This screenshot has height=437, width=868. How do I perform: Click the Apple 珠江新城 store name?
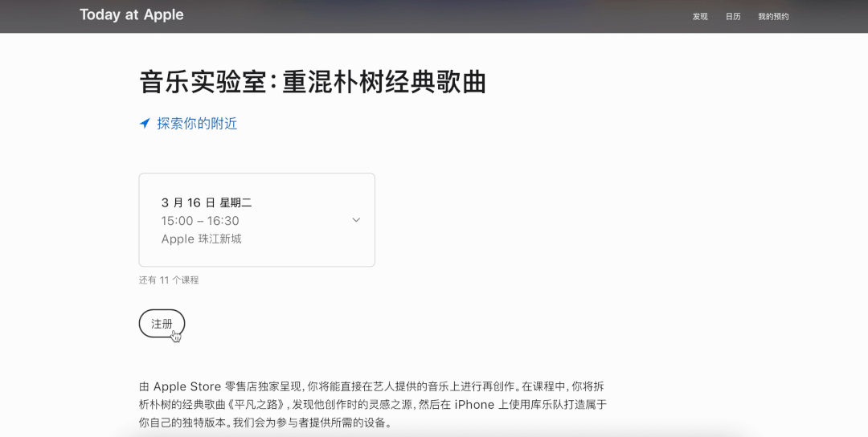pos(202,239)
